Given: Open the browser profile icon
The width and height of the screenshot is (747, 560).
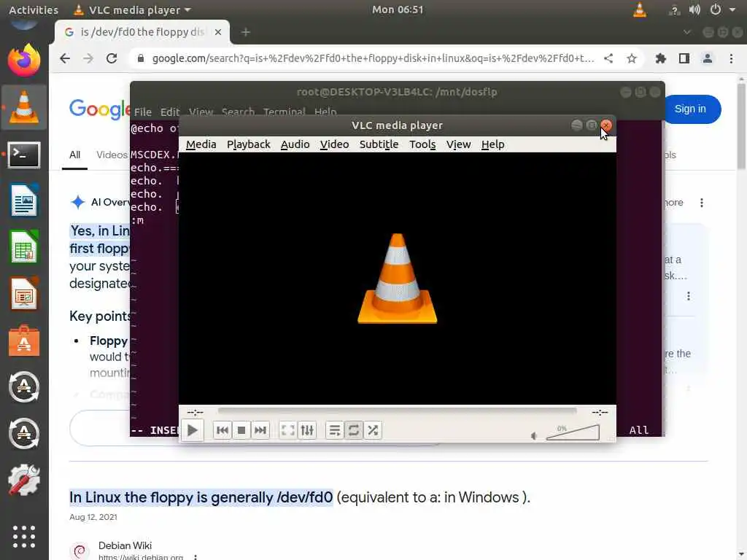Looking at the screenshot, I should (x=708, y=58).
